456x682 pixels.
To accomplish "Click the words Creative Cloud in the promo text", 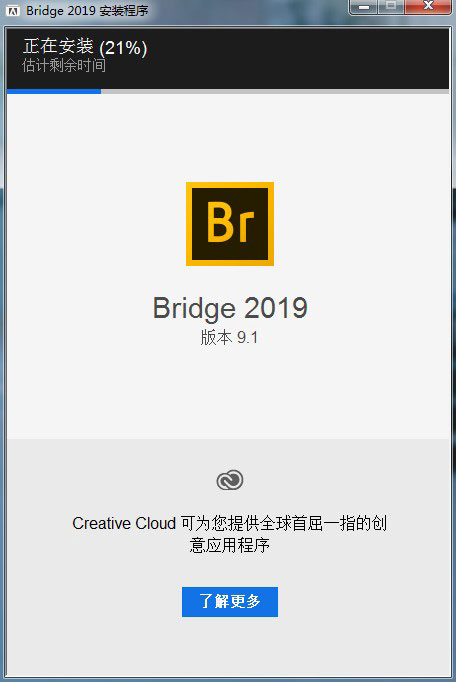I will [124, 523].
